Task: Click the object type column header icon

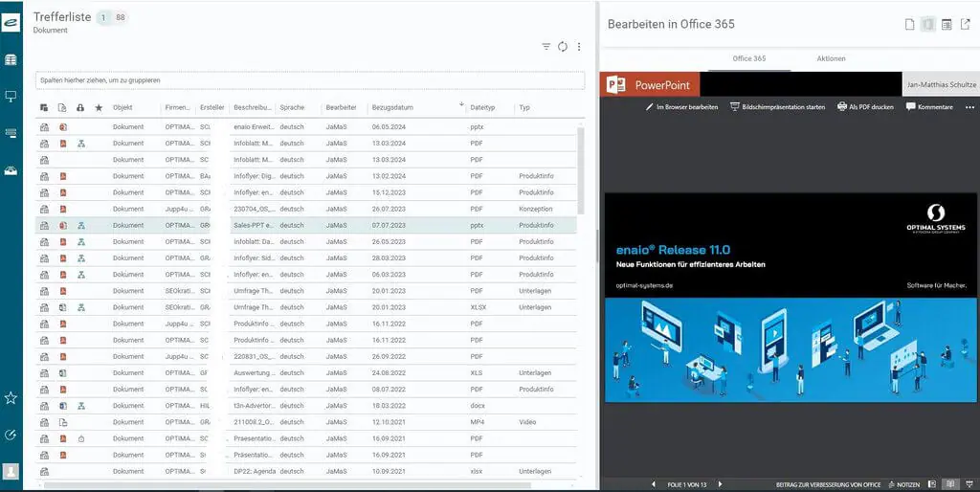Action: click(44, 107)
